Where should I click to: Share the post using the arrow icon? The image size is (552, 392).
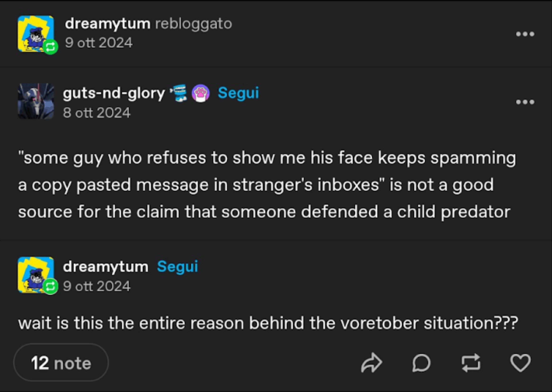(371, 363)
